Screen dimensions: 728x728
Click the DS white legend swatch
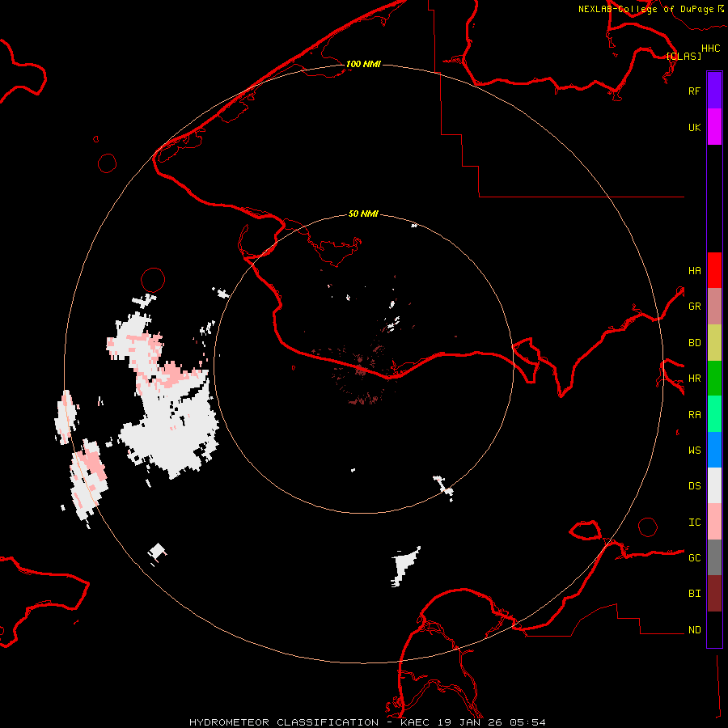click(714, 485)
